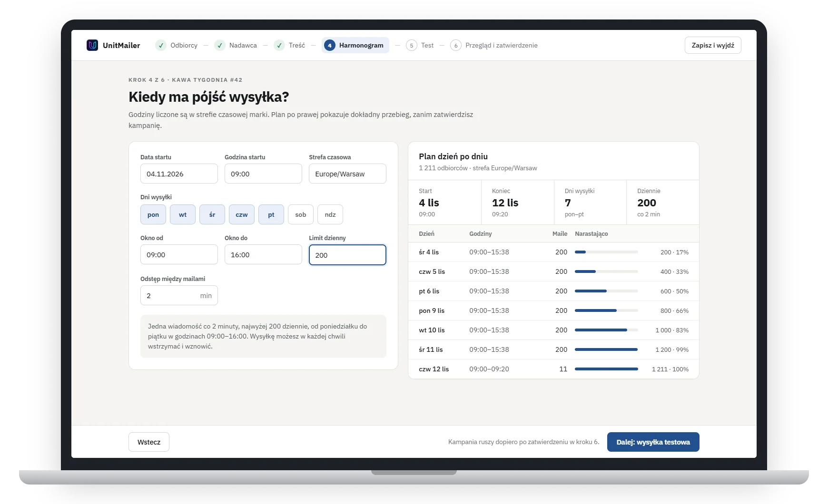
Task: Open the Harmonogram step
Action: (x=355, y=45)
